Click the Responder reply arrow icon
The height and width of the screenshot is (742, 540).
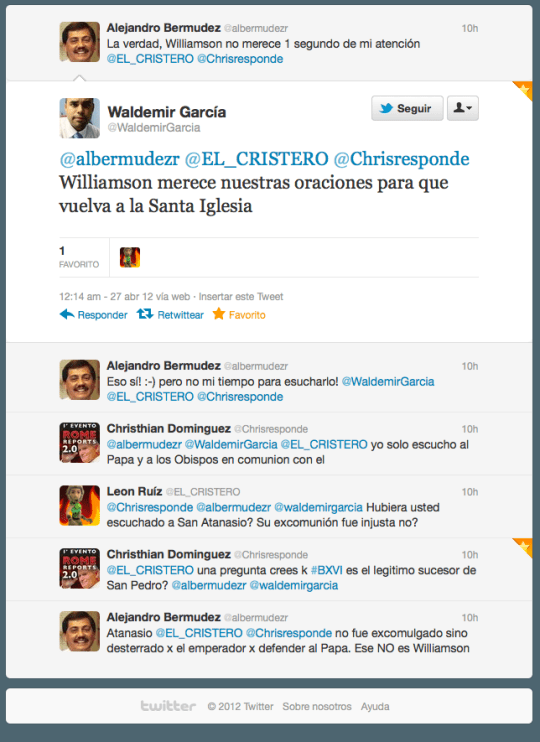(x=67, y=314)
